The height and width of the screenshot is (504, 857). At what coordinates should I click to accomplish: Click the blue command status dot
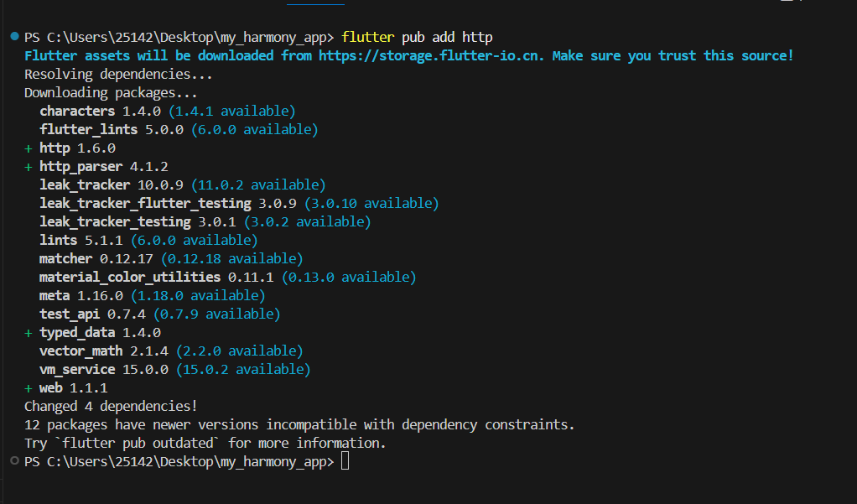pyautogui.click(x=15, y=37)
